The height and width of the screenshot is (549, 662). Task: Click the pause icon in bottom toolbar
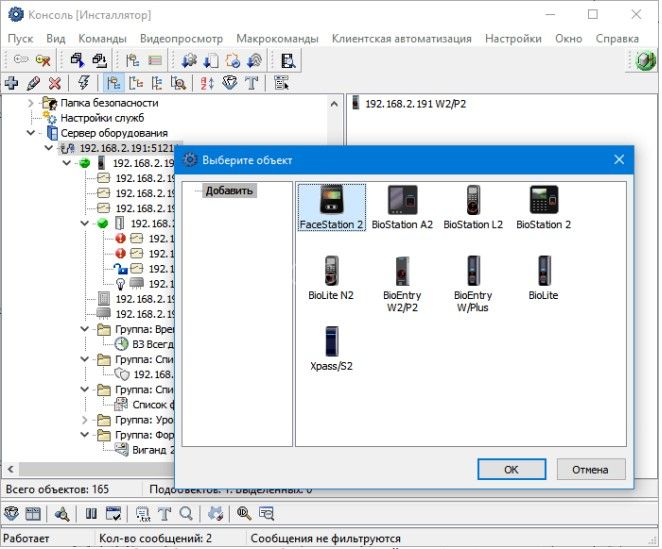[x=91, y=514]
